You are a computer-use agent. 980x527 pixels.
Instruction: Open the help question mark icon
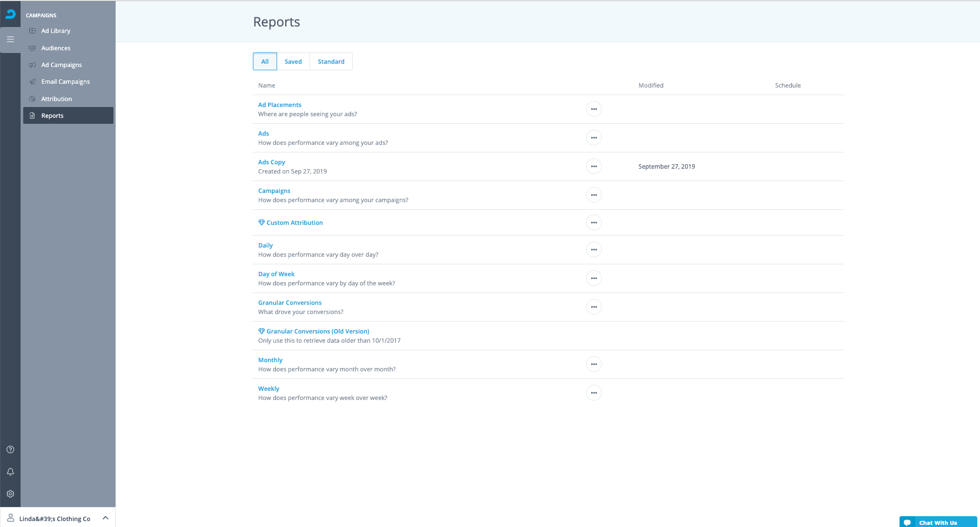[10, 450]
